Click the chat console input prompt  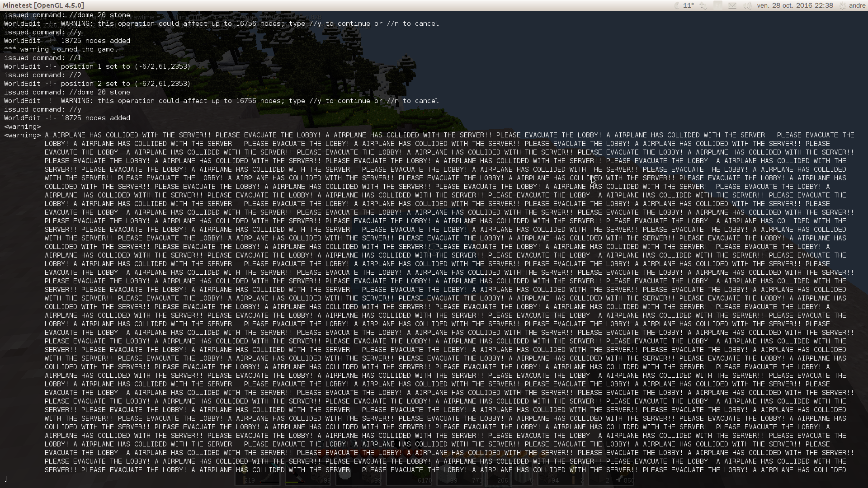click(6, 478)
